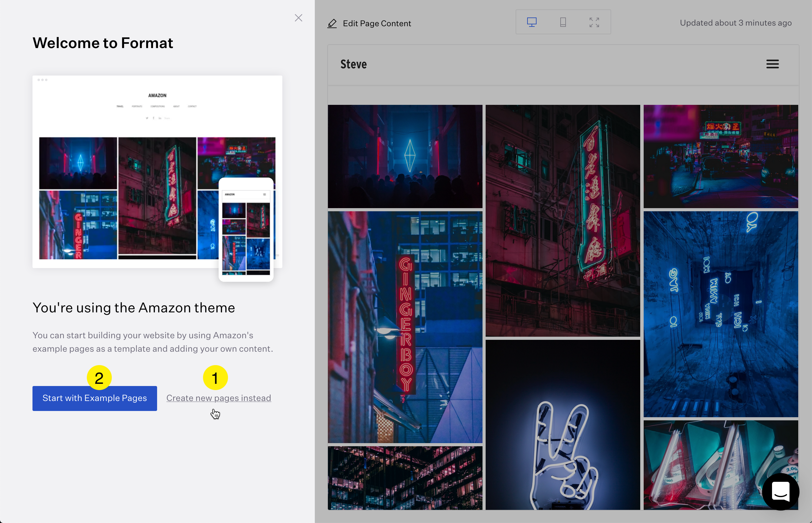
Task: Open the Hong Kong street traffic photo
Action: 720,156
